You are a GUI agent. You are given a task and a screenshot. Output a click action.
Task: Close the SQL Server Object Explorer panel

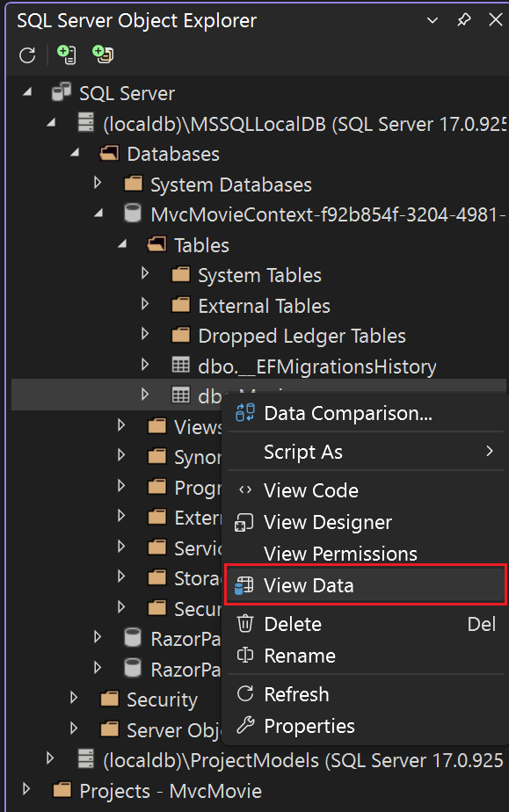496,19
